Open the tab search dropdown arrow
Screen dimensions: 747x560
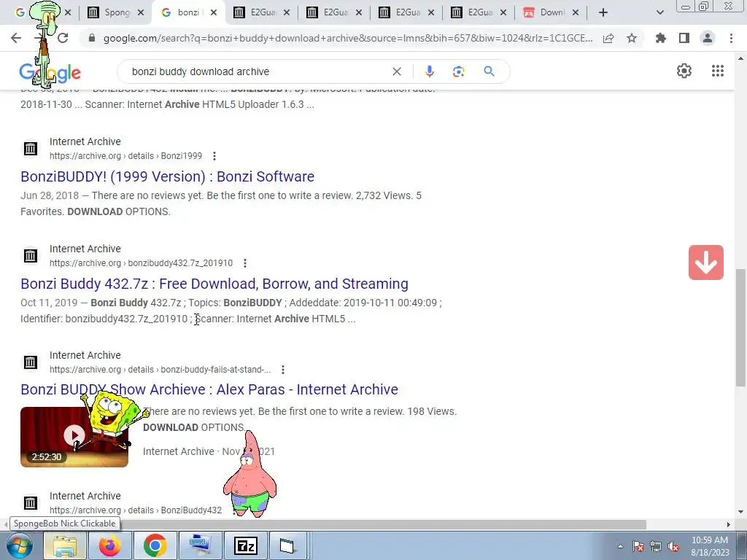659,12
